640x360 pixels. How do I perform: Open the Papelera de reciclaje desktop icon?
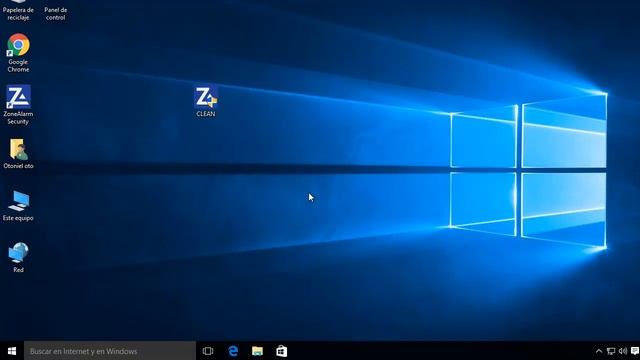click(x=18, y=11)
